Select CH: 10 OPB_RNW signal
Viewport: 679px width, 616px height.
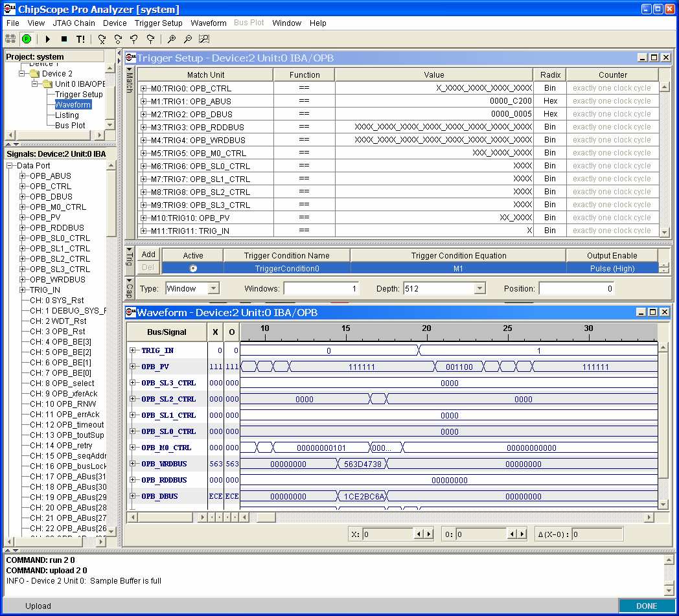[63, 404]
